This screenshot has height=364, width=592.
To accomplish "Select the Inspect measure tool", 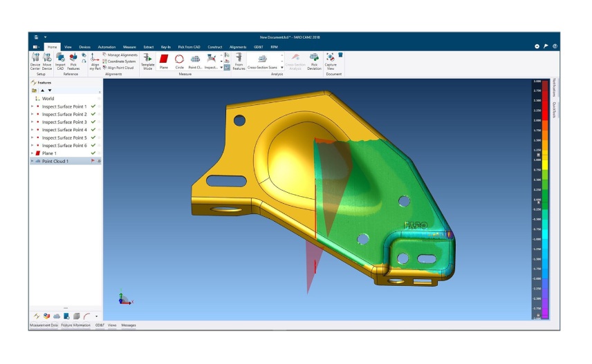I will pyautogui.click(x=211, y=61).
